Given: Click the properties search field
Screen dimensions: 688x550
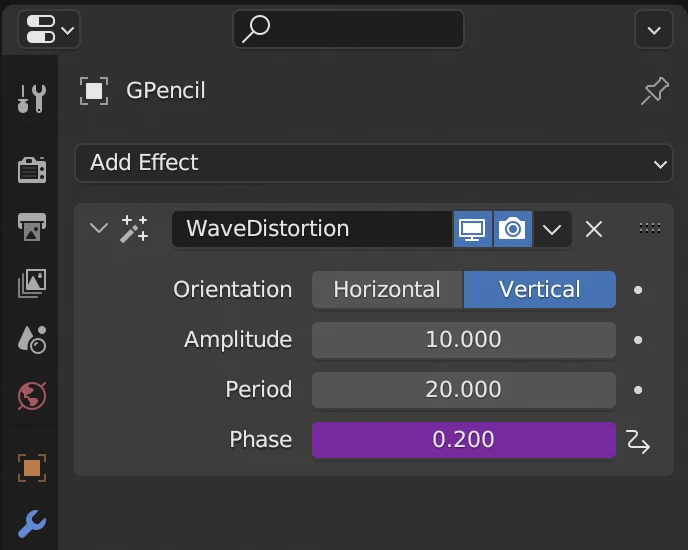Looking at the screenshot, I should pos(348,29).
